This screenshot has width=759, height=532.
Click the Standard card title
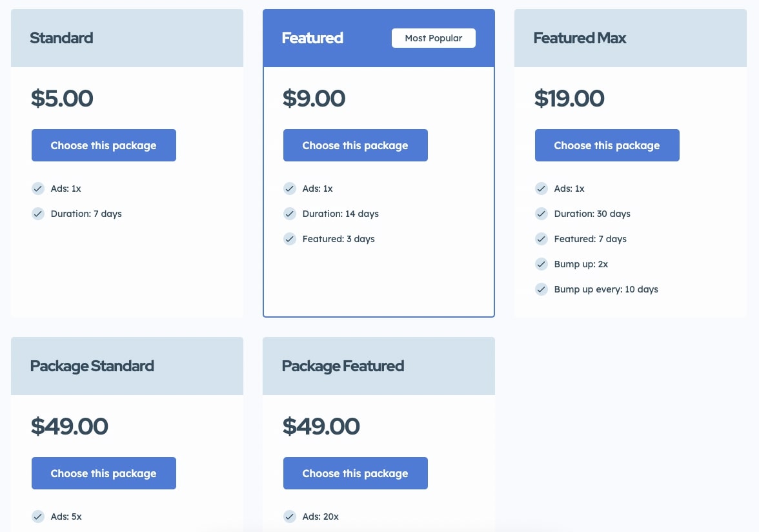pyautogui.click(x=61, y=37)
